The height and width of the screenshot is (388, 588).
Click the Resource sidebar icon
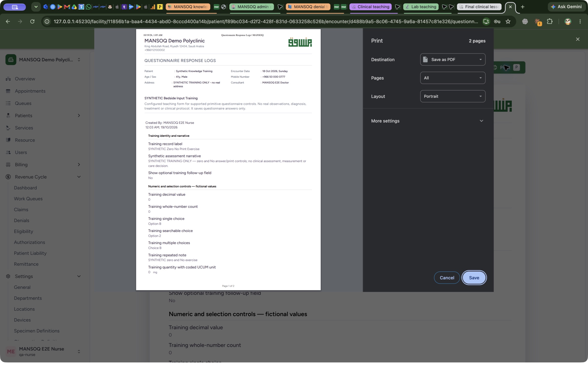pyautogui.click(x=8, y=140)
